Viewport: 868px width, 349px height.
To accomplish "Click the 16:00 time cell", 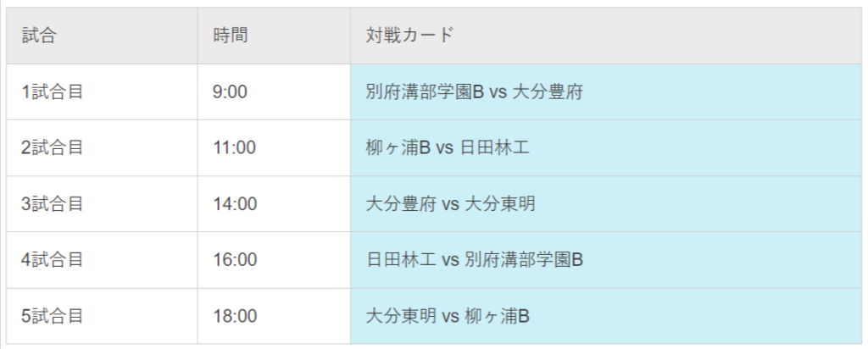I will pos(274,260).
